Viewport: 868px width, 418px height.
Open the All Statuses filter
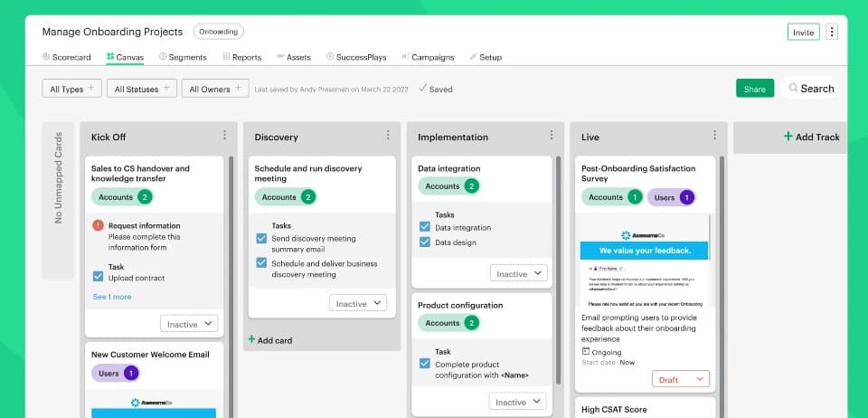pyautogui.click(x=142, y=89)
